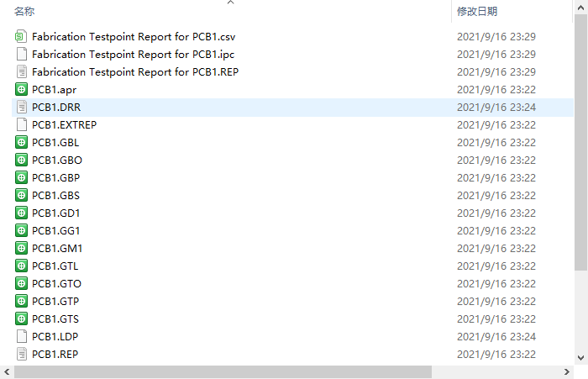Image resolution: width=588 pixels, height=379 pixels.
Task: Select the PCB1.GTL top layer file name
Action: click(55, 266)
